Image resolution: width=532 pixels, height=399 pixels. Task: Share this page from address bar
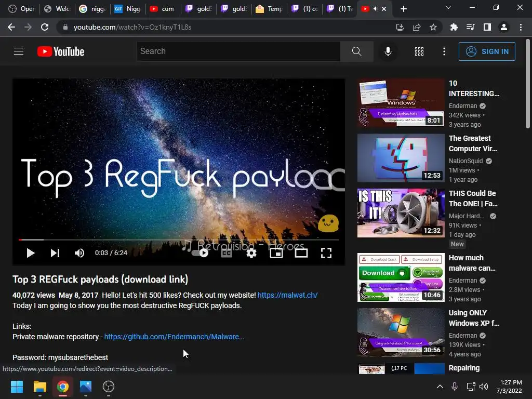coord(416,27)
